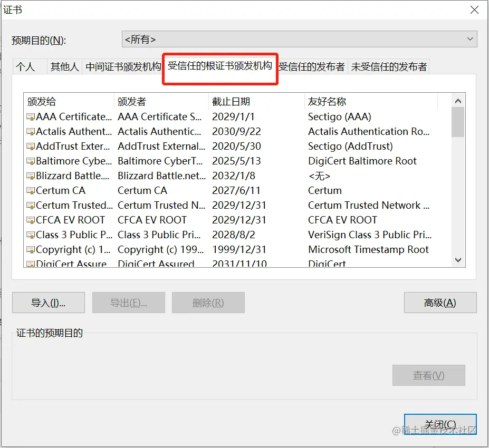The height and width of the screenshot is (448, 489).
Task: Click certificate icon beside Copyright (c) 1... row
Action: point(30,249)
